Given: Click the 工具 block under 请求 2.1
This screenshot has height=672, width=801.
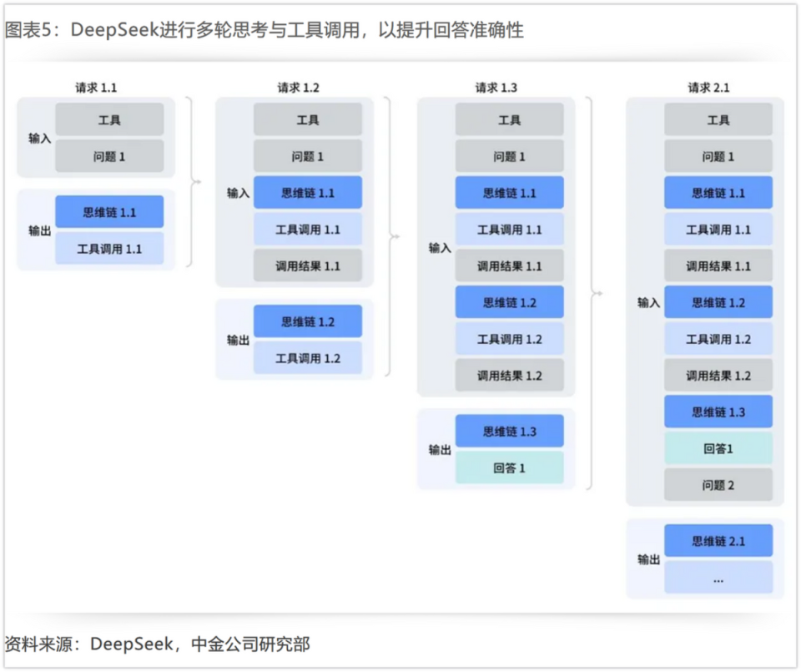Looking at the screenshot, I should pos(718,119).
